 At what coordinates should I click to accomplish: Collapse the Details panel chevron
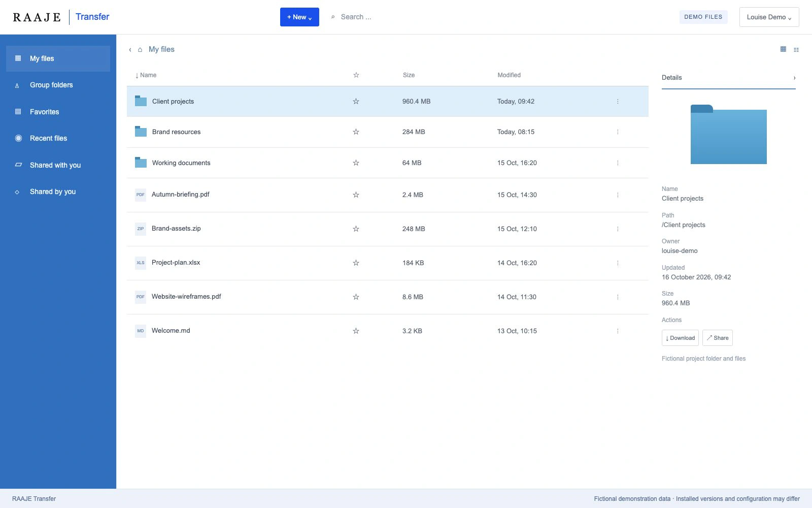(794, 78)
